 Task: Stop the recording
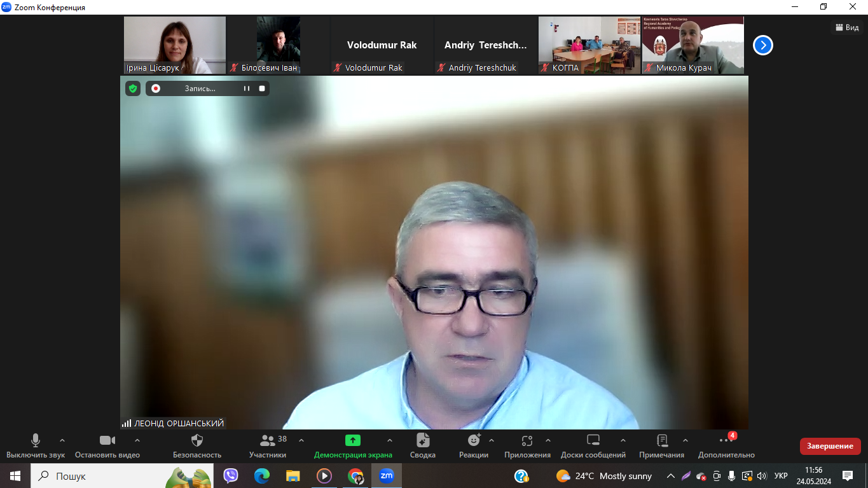click(x=261, y=88)
